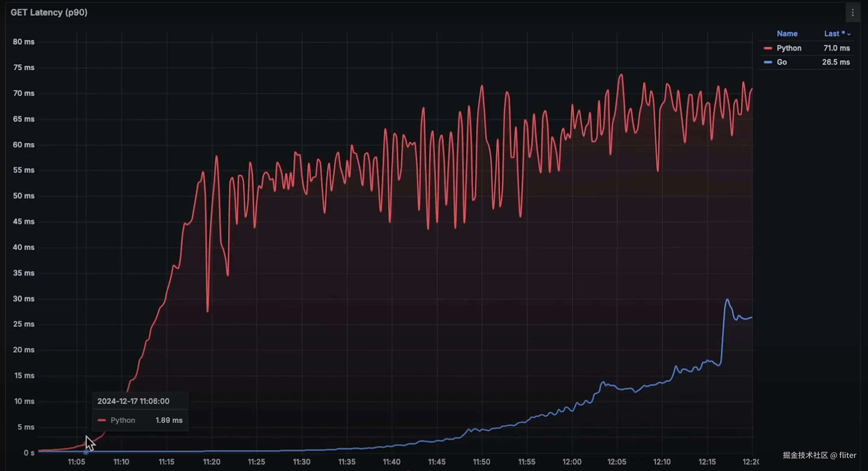Screen dimensions: 868x471
Task: Click Go's 26.5 ms last value
Action: [836, 62]
